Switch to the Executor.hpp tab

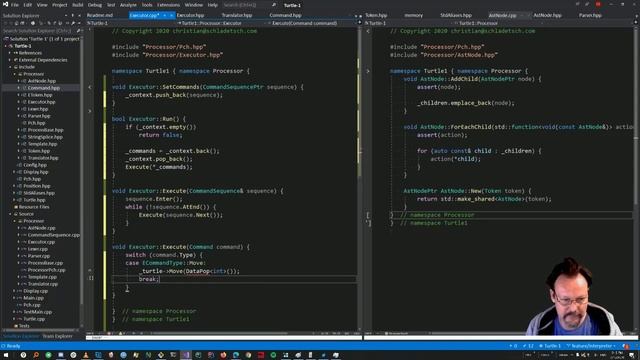(190, 16)
